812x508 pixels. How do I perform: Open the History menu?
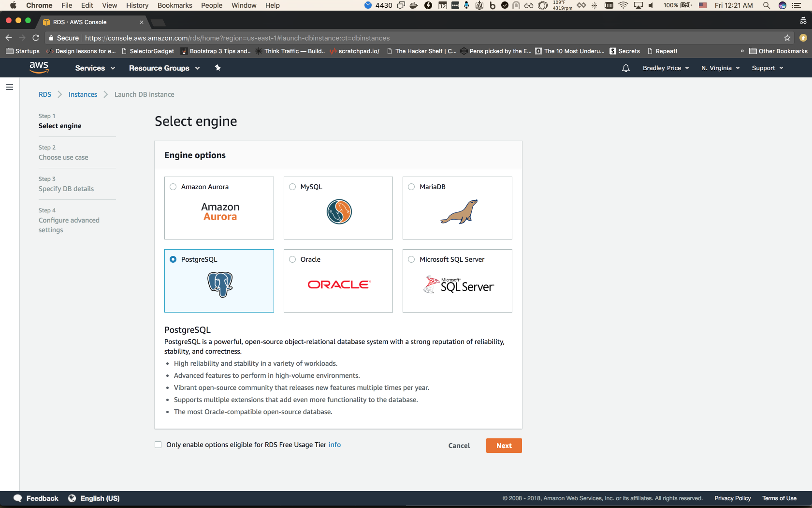(x=137, y=5)
